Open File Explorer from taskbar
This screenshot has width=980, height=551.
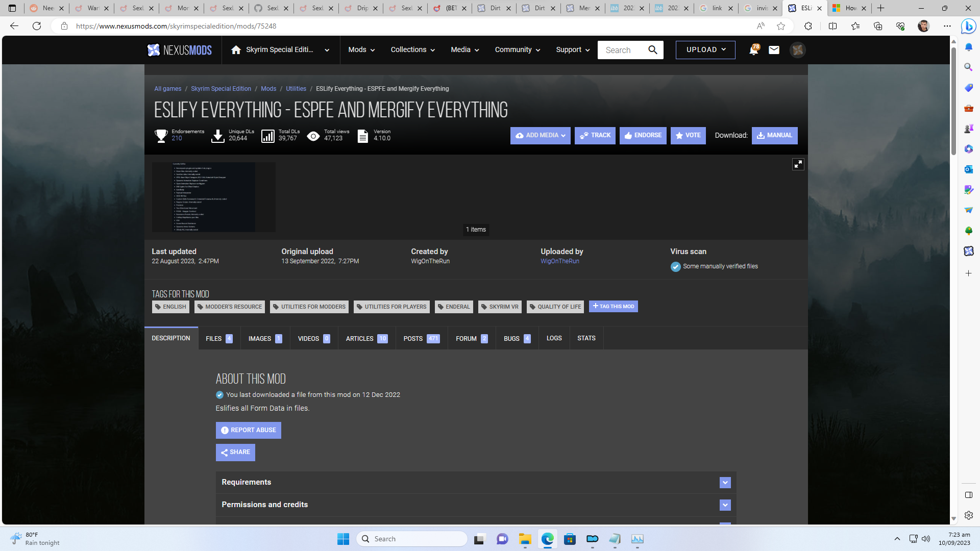click(525, 539)
